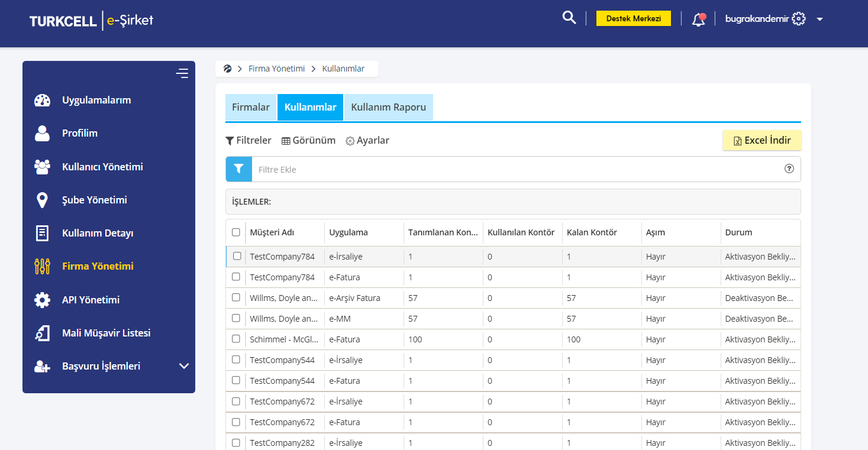868x450 pixels.
Task: Switch to the Firmalar tab
Action: click(251, 107)
